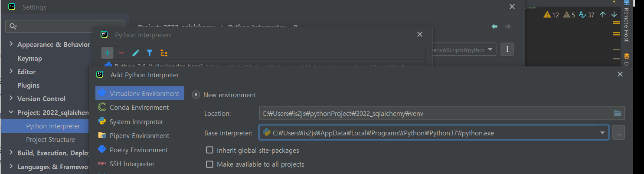Choose the New environment radio button
Viewport: 644px width, 174px height.
196,95
